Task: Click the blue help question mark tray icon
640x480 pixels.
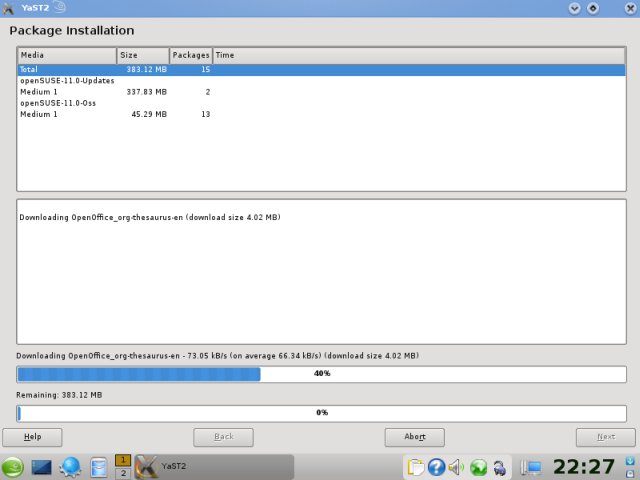Action: pyautogui.click(x=436, y=467)
